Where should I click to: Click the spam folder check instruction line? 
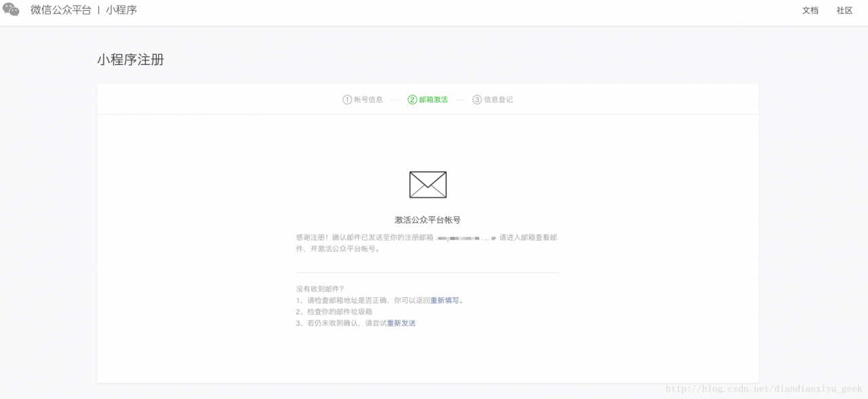click(x=334, y=311)
